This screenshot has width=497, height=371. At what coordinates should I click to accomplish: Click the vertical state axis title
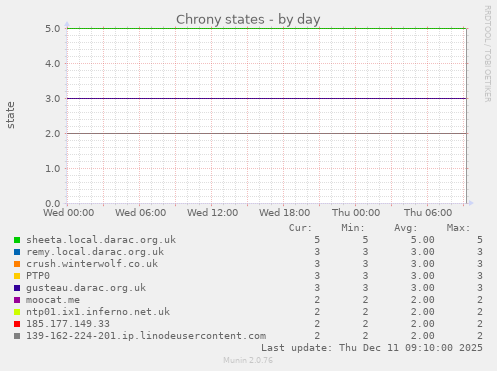coord(11,115)
